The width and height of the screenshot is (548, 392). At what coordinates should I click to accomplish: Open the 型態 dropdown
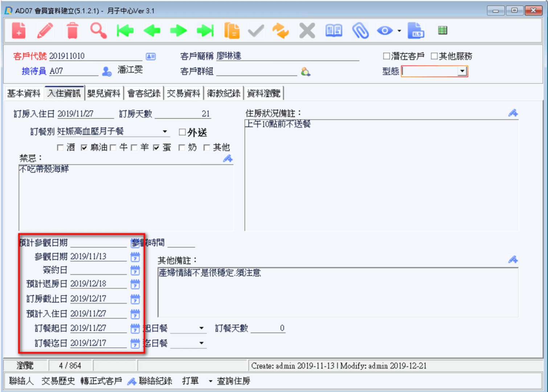point(462,71)
